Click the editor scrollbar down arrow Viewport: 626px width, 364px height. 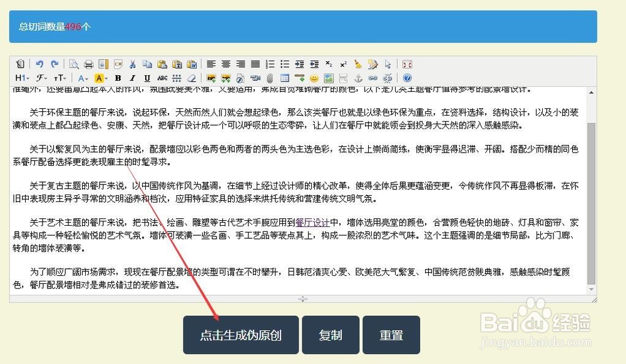coord(592,290)
